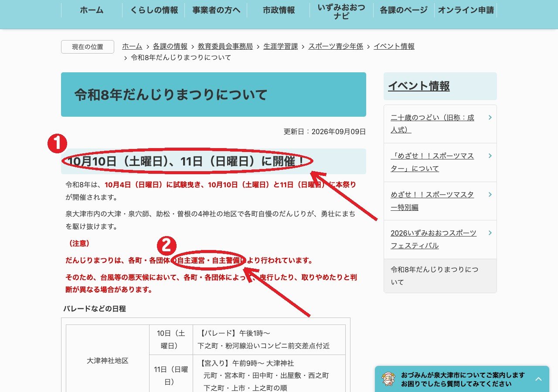Follow the 各課の情報 breadcrumb link
The width and height of the screenshot is (558, 392).
tap(170, 46)
